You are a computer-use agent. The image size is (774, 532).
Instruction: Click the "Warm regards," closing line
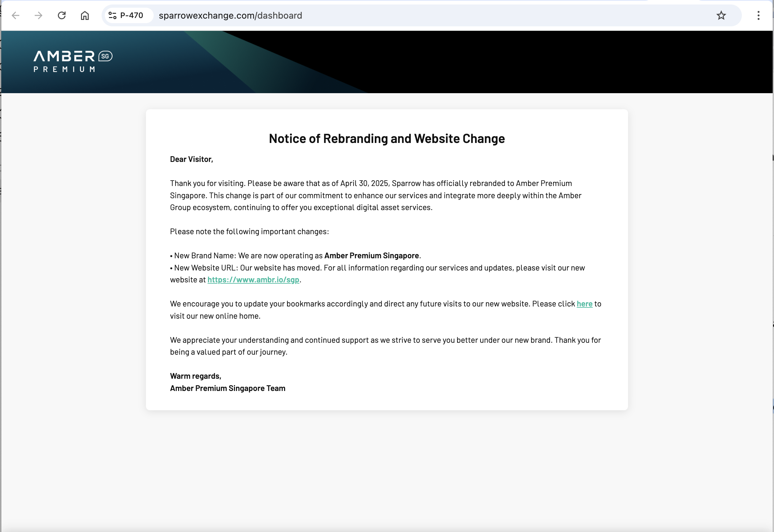point(195,376)
